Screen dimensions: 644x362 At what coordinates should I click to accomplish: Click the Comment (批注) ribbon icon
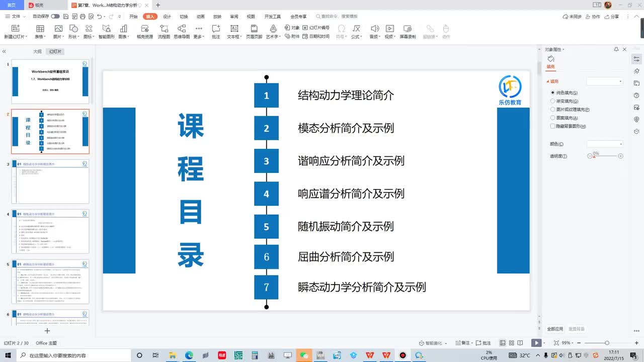216,29
